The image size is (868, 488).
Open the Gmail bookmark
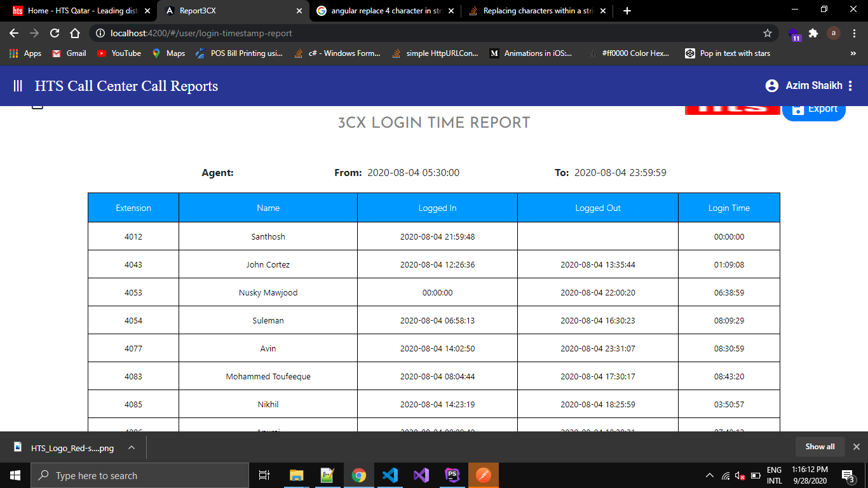click(69, 53)
